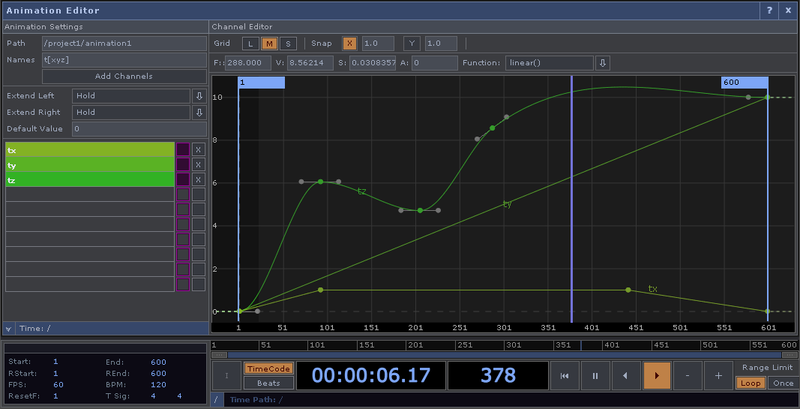Delete the ty channel with X button

(198, 164)
